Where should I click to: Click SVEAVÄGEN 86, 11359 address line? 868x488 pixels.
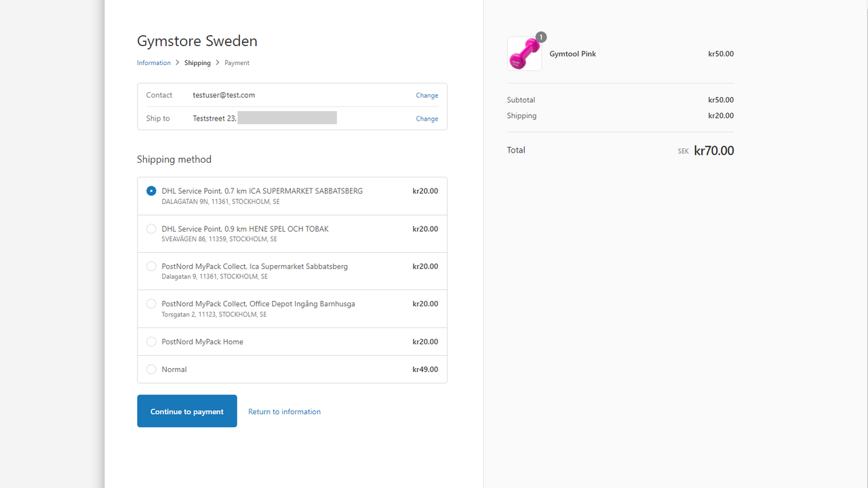click(219, 239)
